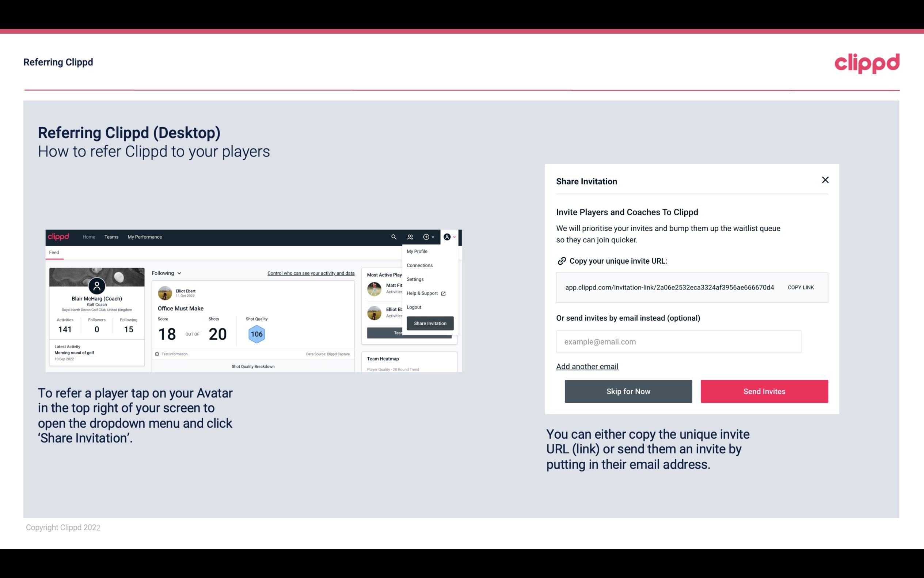This screenshot has height=578, width=924.
Task: Click the COPY LINK button for invite URL
Action: 801,287
